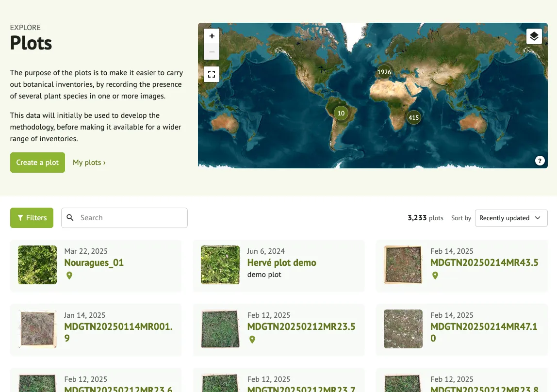This screenshot has height=392, width=557.
Task: Open the MDGTN20250114MR001.9 plot thumbnail
Action: point(37,329)
